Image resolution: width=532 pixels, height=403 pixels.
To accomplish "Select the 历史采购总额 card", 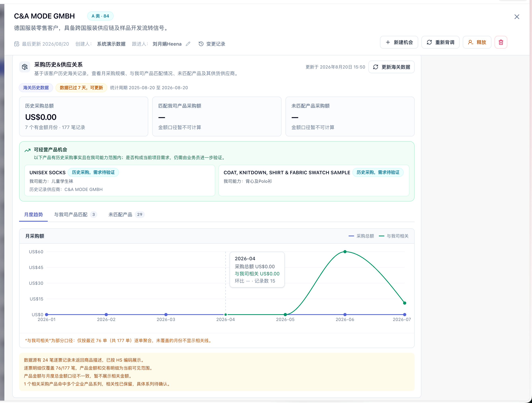I will (84, 116).
